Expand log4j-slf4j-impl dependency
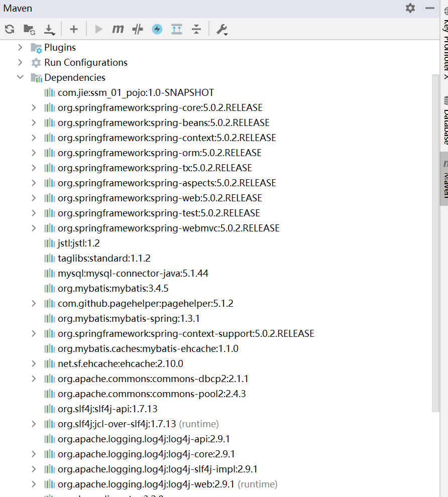 tap(34, 469)
